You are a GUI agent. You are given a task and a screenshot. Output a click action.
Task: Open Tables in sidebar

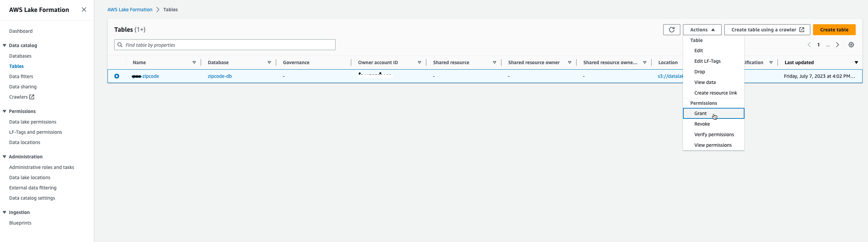coord(16,66)
